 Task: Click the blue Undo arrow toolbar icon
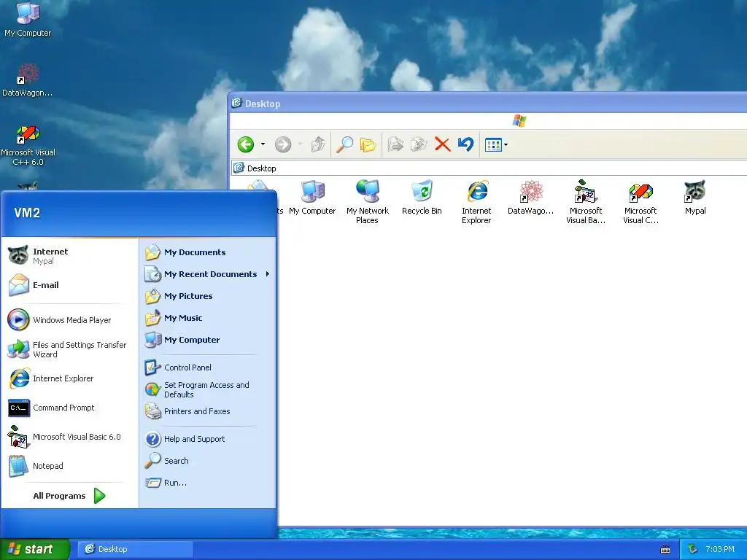tap(465, 144)
